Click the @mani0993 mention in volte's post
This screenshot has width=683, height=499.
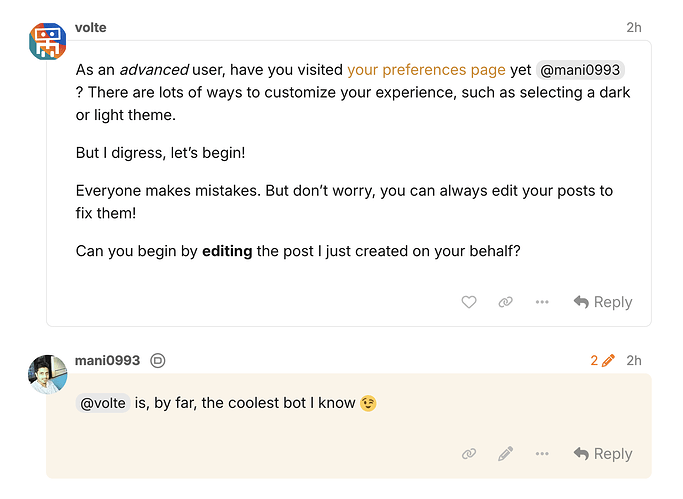pyautogui.click(x=580, y=70)
